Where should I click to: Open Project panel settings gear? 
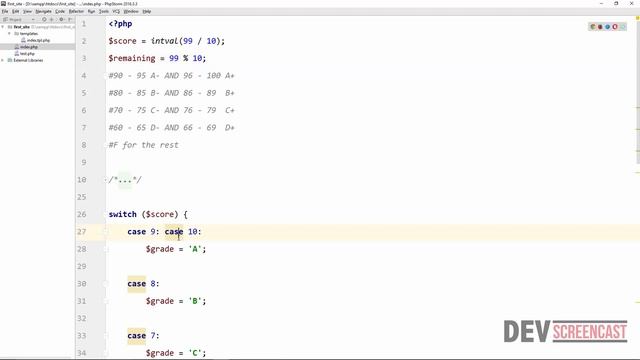click(x=61, y=19)
